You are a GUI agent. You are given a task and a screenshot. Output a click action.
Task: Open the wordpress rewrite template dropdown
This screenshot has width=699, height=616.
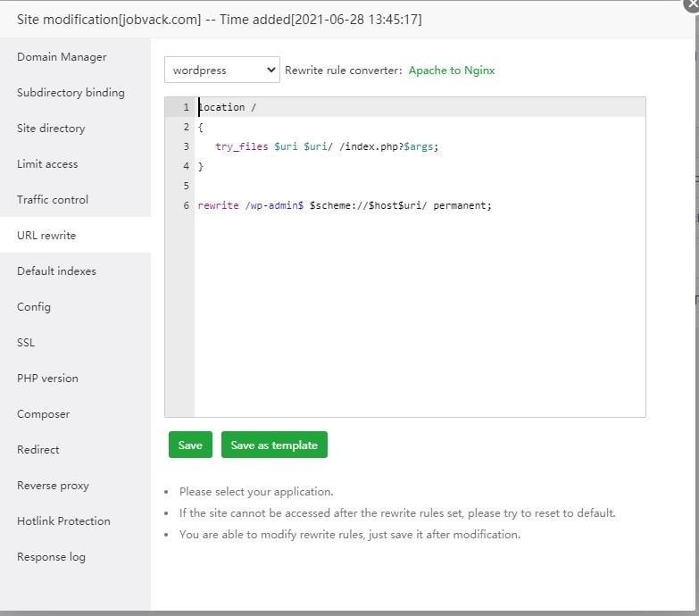pos(222,70)
